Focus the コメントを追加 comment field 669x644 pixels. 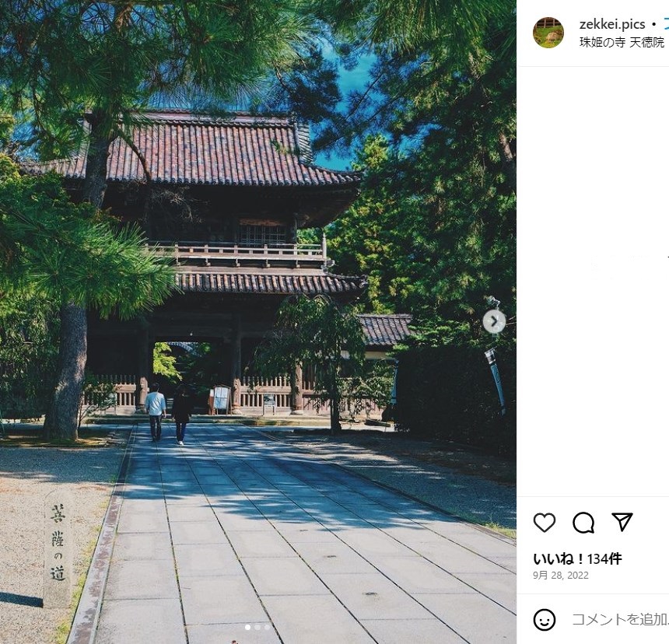[620, 619]
